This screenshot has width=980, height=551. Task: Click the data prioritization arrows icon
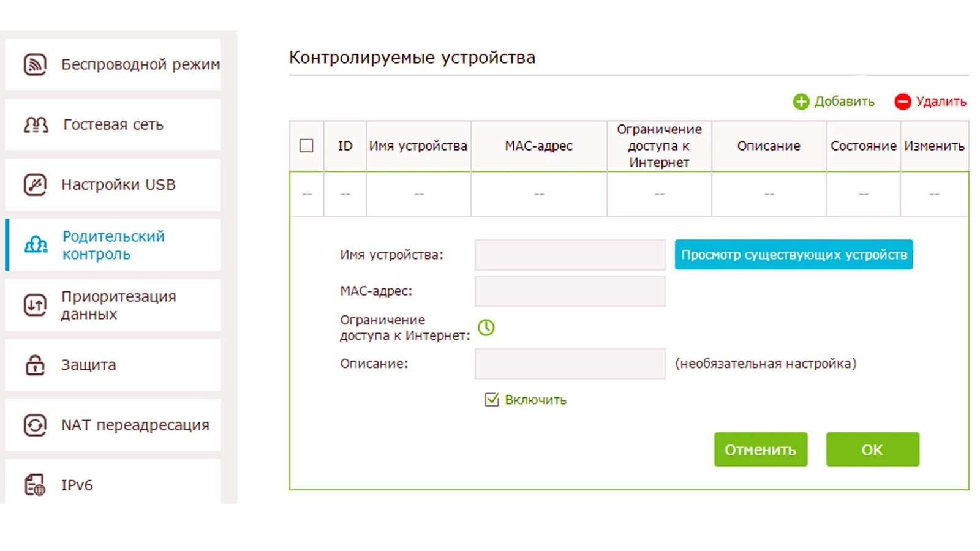tap(35, 305)
